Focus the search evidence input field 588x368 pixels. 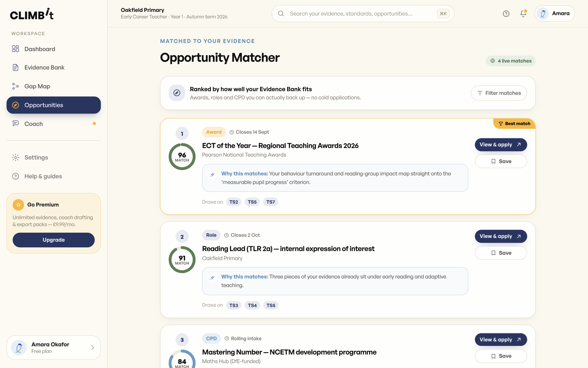363,14
